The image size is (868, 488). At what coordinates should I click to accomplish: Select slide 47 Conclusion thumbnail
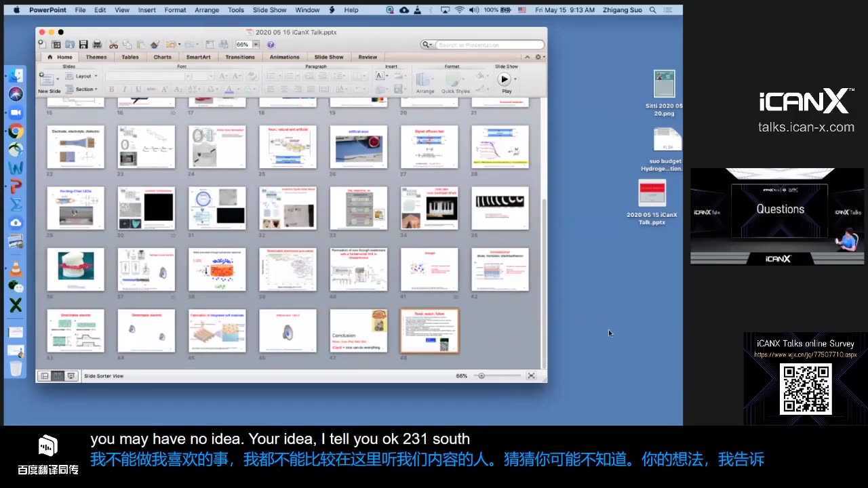(359, 331)
